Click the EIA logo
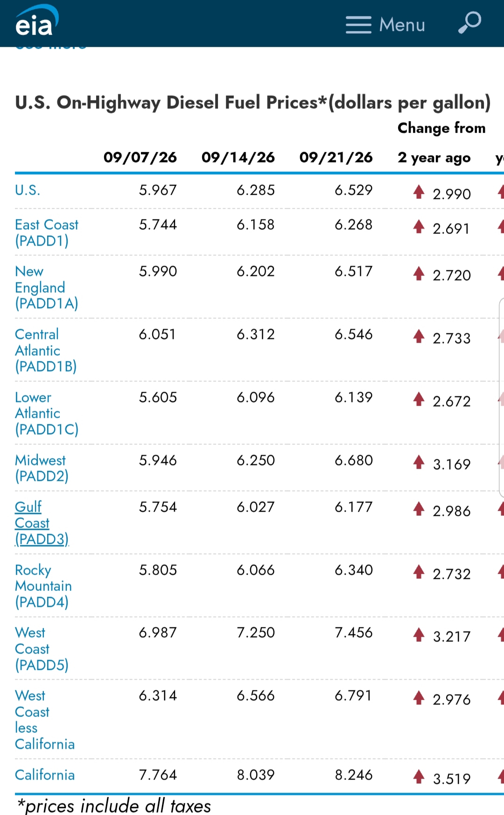The image size is (504, 815). pyautogui.click(x=37, y=21)
